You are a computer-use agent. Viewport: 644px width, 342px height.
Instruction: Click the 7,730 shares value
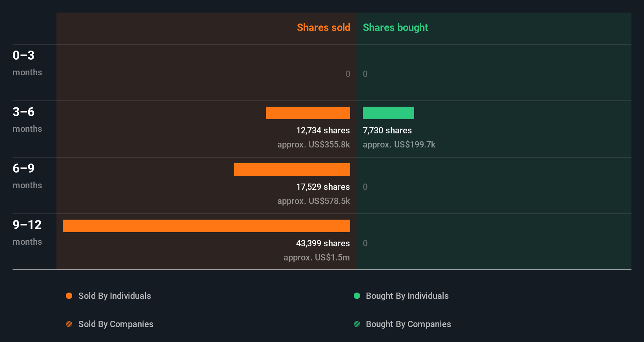[387, 131]
